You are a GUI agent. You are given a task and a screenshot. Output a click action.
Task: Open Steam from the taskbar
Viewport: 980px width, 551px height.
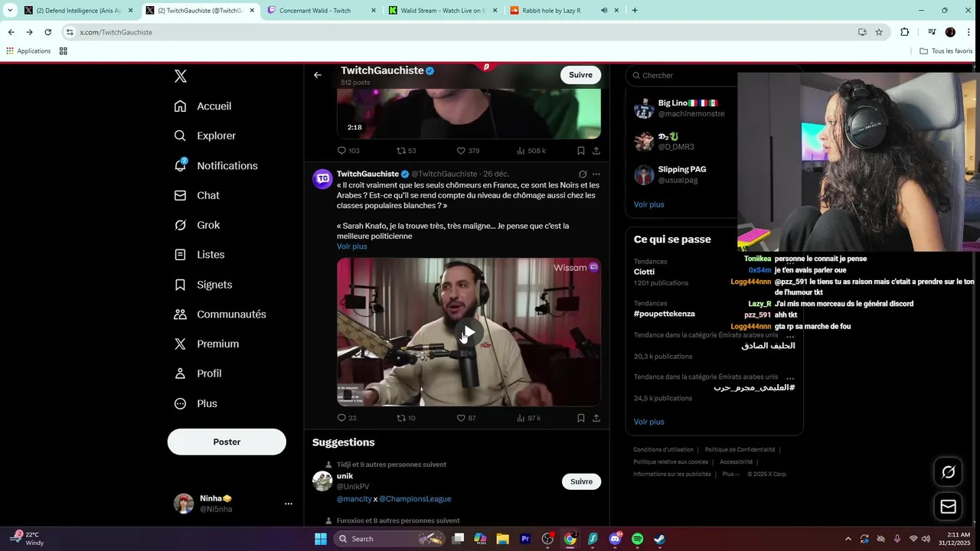click(x=659, y=539)
